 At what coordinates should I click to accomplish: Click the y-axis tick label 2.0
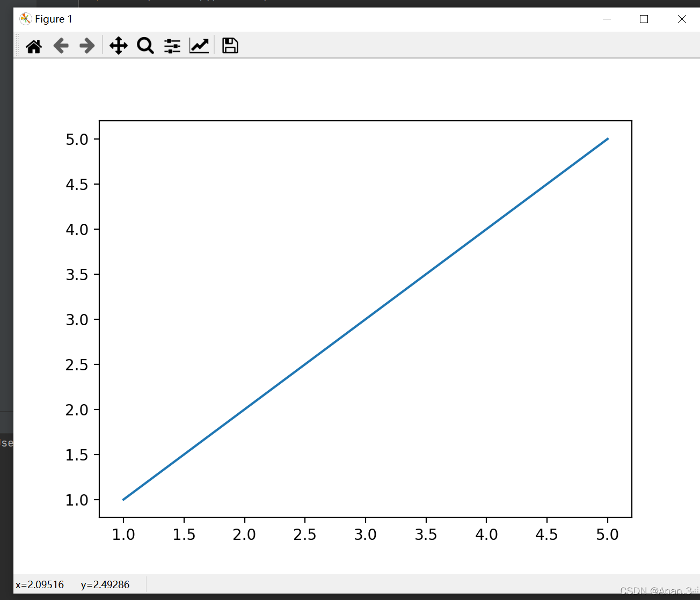tap(77, 410)
